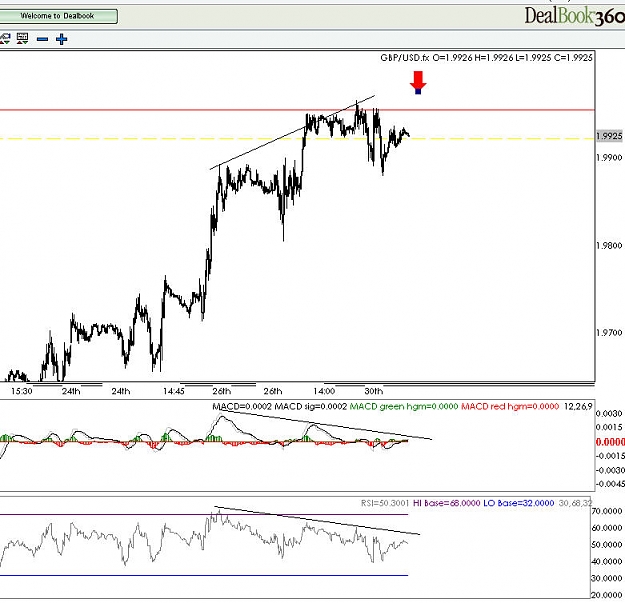The height and width of the screenshot is (603, 625).
Task: Click the 30.0000 RSI axis label
Action: click(607, 578)
